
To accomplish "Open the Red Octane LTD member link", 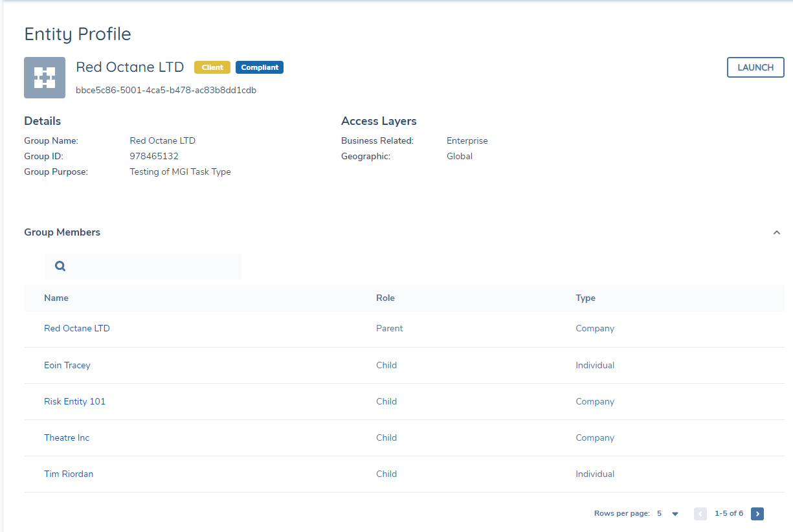I will point(77,329).
